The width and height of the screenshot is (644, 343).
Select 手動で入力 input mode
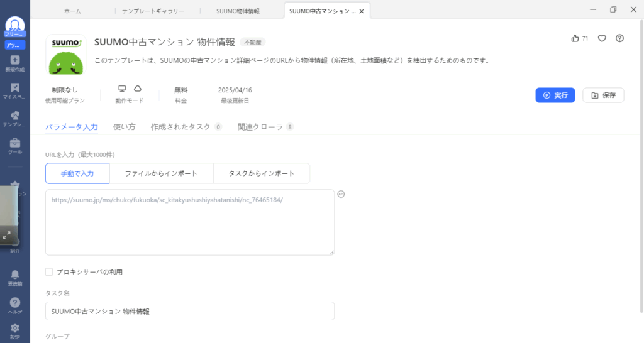[x=77, y=173]
